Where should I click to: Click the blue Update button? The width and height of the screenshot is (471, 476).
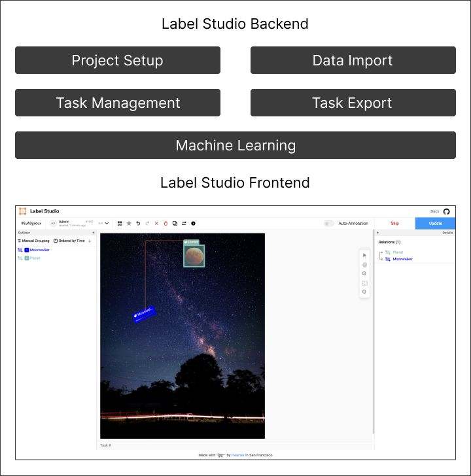point(435,224)
